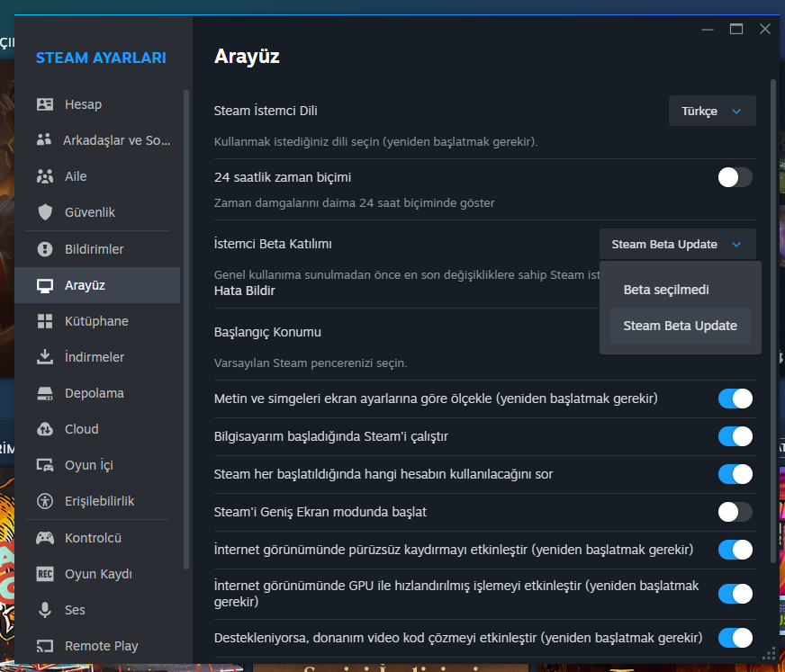Click the sidebar vertical scrollbar
The width and height of the screenshot is (785, 672).
[x=186, y=329]
